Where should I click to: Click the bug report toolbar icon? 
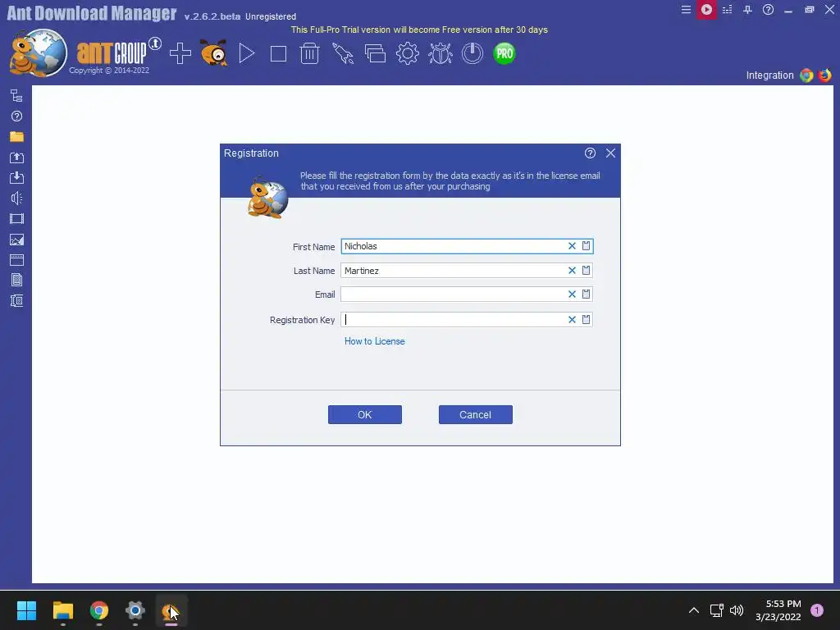(440, 53)
